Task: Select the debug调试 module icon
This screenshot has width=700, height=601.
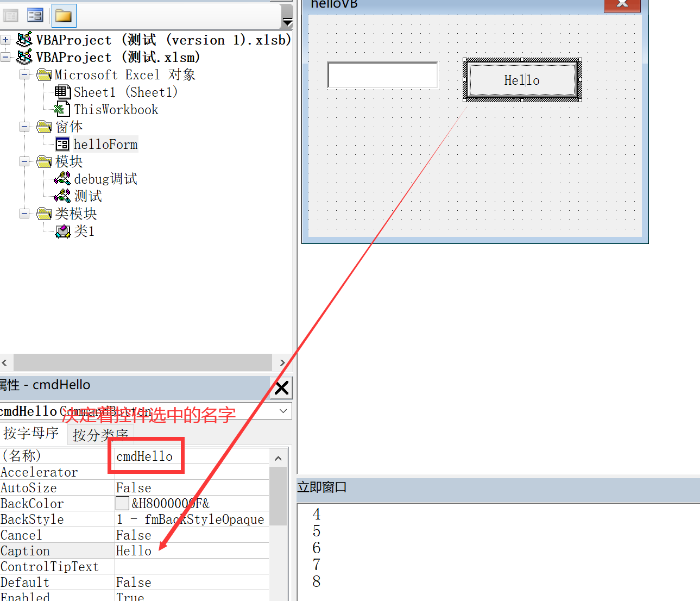Action: pos(62,178)
